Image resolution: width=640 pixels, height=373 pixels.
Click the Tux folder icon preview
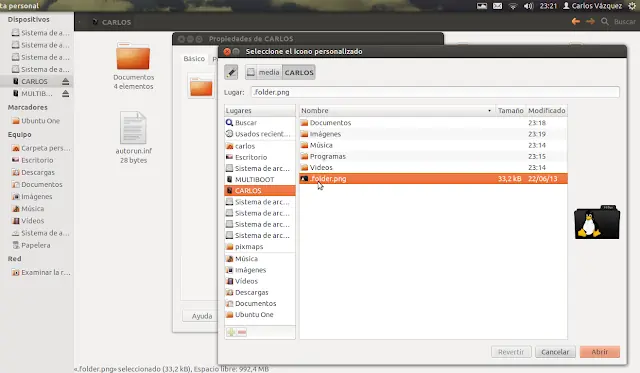coord(597,222)
